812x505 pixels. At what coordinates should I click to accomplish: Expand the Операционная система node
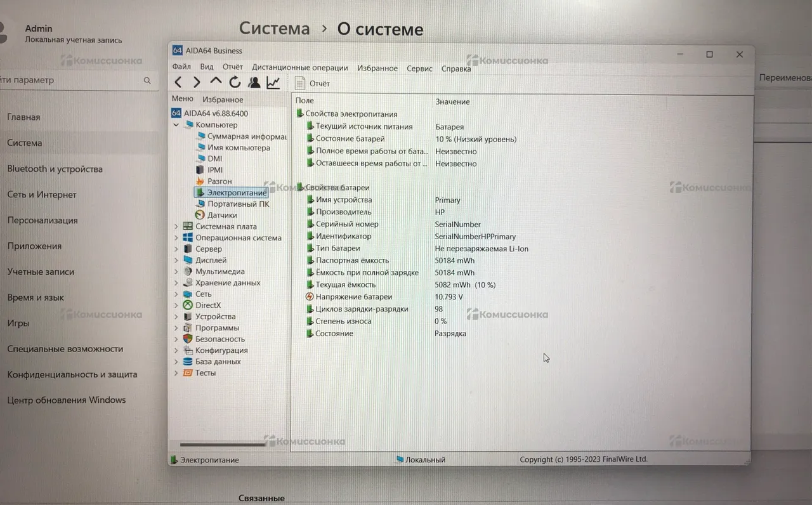(176, 238)
